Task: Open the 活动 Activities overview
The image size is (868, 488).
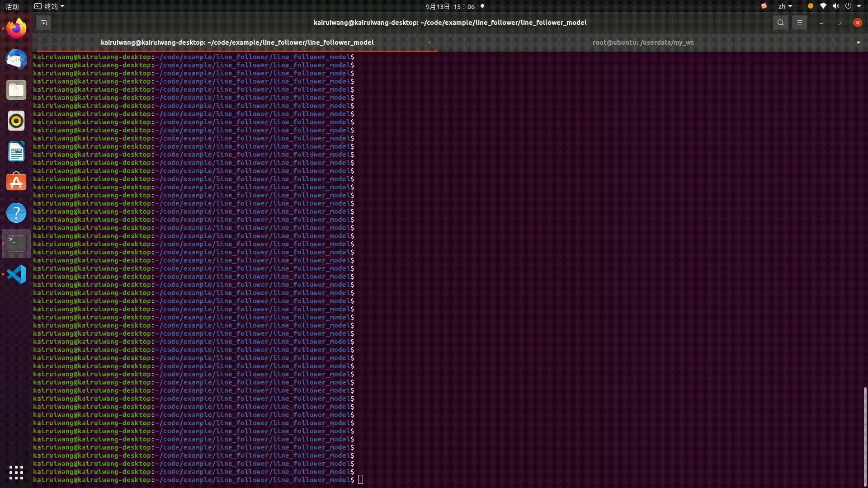Action: coord(12,6)
